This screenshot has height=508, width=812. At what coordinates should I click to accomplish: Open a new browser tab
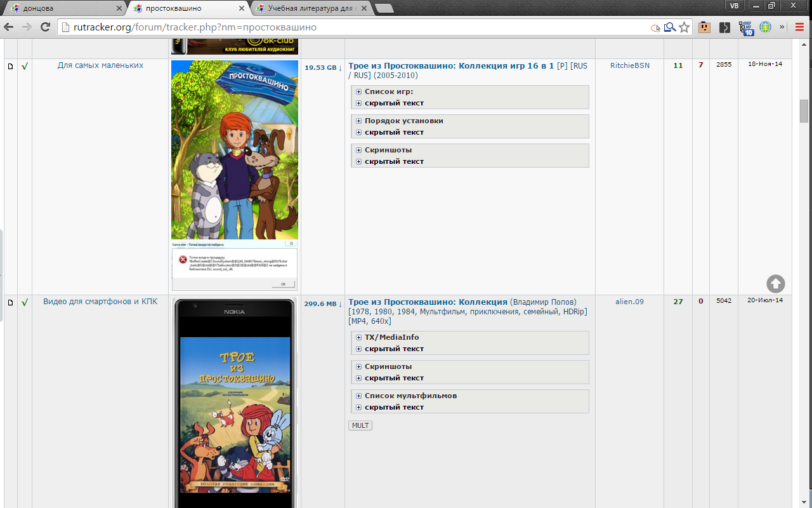click(x=384, y=8)
